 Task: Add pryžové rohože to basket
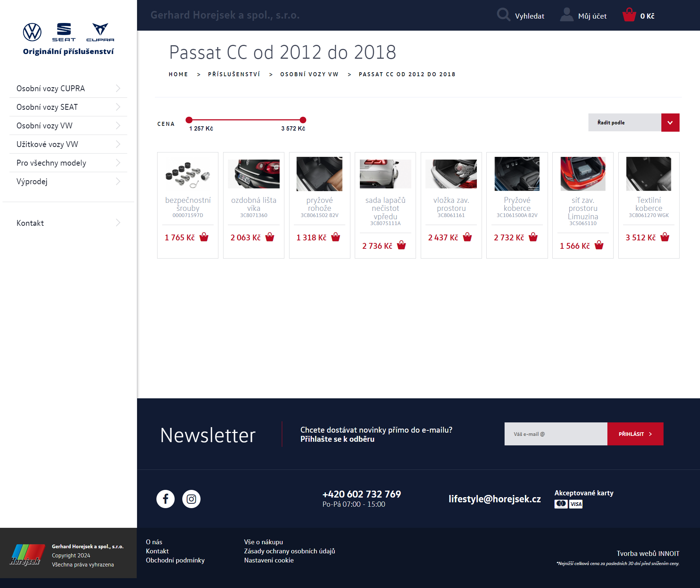tap(336, 237)
